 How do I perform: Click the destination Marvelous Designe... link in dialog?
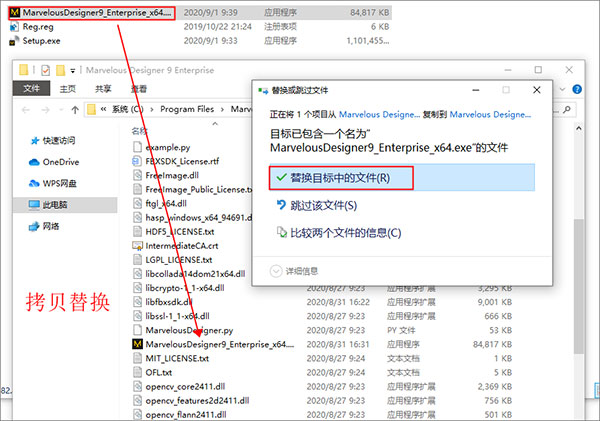(490, 114)
